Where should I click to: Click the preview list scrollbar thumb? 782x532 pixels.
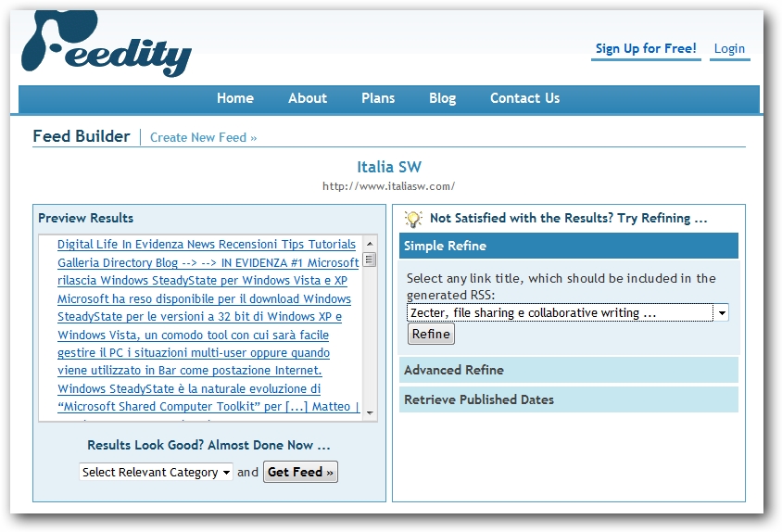tap(370, 260)
